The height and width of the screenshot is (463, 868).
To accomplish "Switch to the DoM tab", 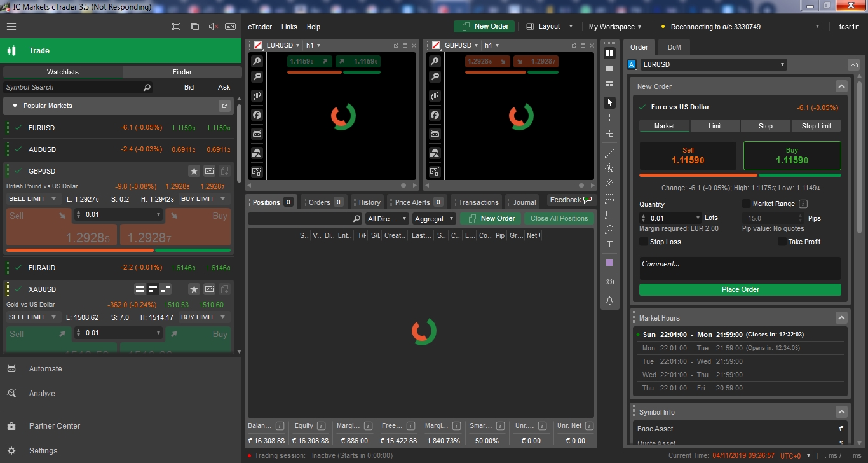I will pos(674,47).
